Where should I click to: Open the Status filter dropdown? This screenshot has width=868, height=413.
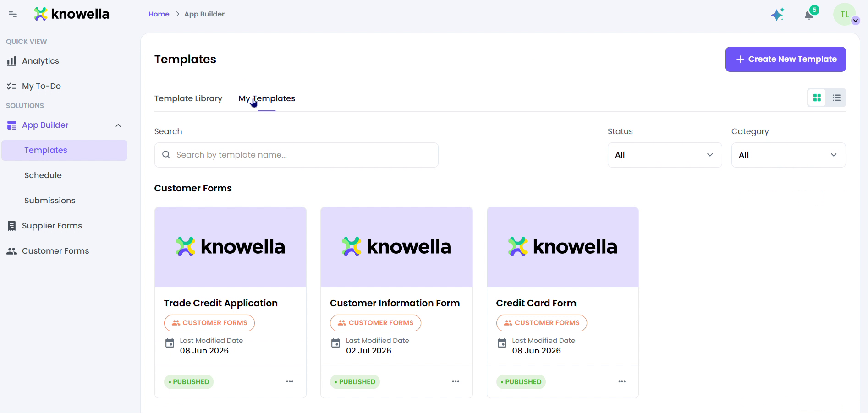point(665,155)
